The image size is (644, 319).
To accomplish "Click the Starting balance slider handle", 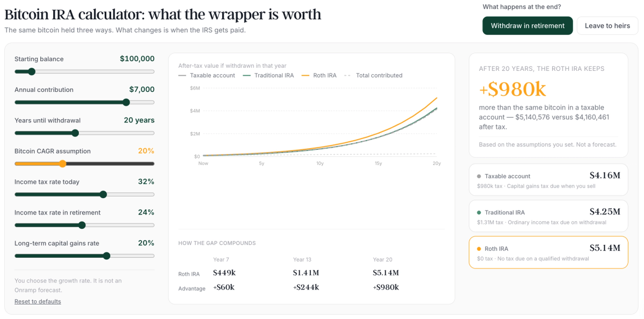I will point(32,71).
